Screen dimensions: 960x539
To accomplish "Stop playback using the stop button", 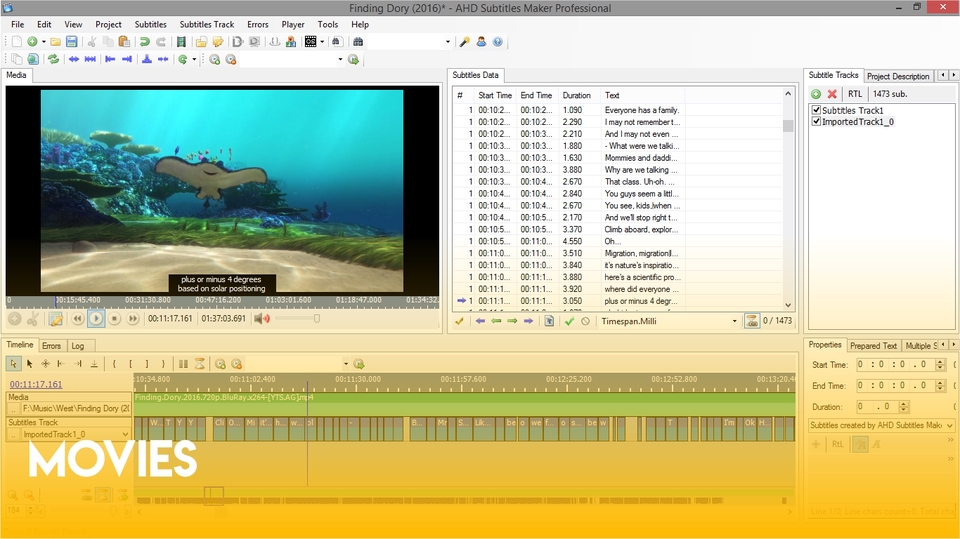I will coord(114,318).
